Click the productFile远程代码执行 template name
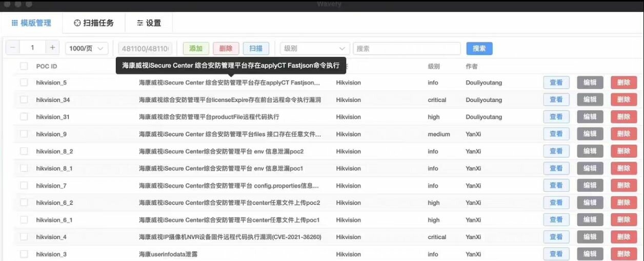Image resolution: width=644 pixels, height=261 pixels. click(209, 117)
